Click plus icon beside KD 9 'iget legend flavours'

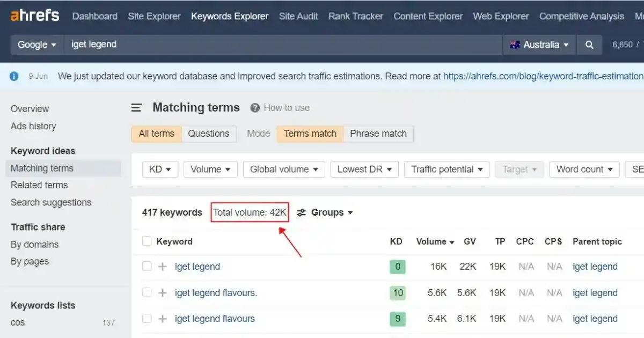tap(163, 319)
